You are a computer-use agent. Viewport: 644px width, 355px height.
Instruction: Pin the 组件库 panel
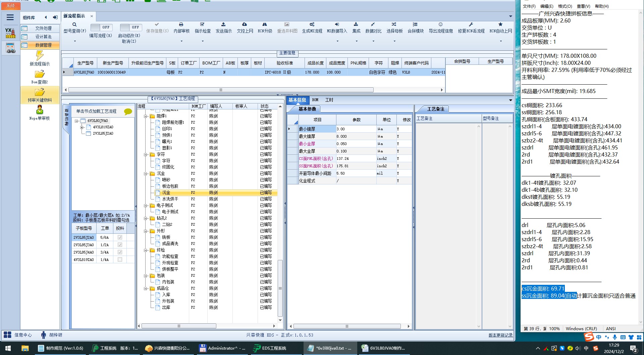55,17
